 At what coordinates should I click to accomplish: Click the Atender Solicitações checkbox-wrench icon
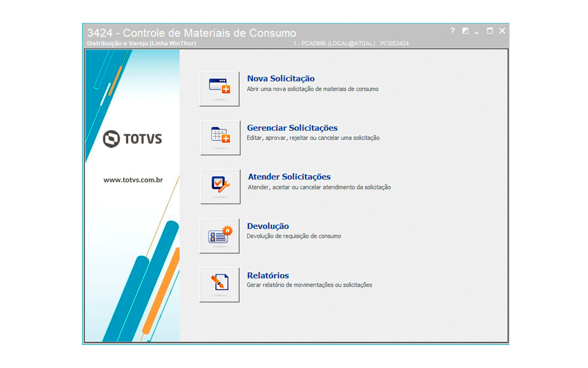[x=220, y=187]
